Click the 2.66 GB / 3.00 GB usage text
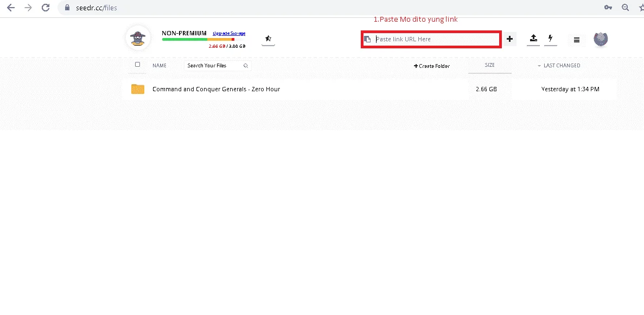The width and height of the screenshot is (644, 315). [227, 46]
